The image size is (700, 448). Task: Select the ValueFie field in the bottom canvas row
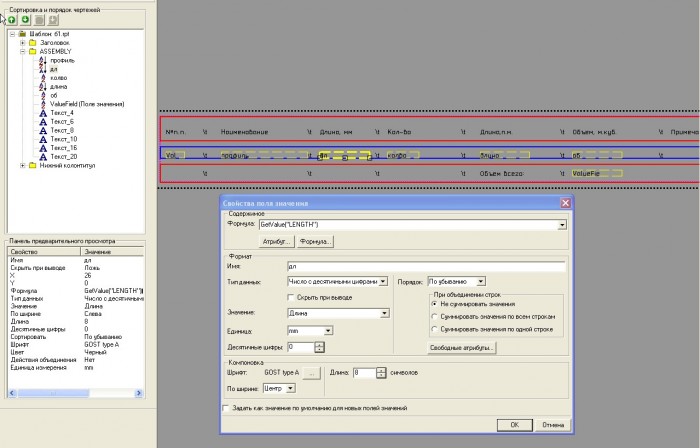click(597, 174)
